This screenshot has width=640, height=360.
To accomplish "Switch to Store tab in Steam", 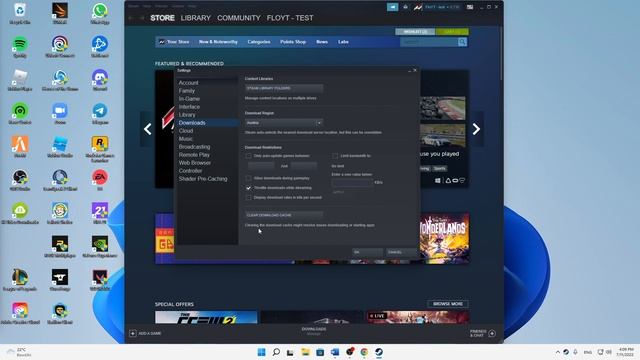I will [x=162, y=18].
